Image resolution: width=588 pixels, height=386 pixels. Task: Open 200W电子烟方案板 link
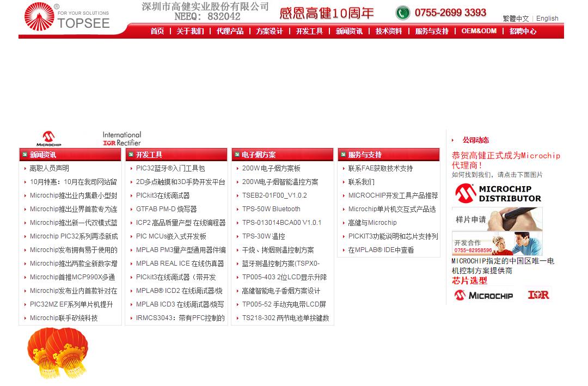[271, 168]
